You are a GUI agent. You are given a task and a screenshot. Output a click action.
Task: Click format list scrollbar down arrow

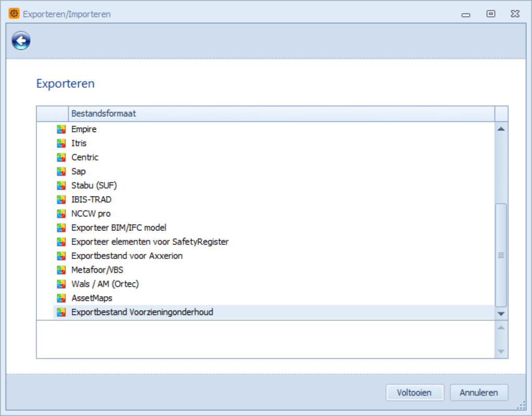[501, 314]
